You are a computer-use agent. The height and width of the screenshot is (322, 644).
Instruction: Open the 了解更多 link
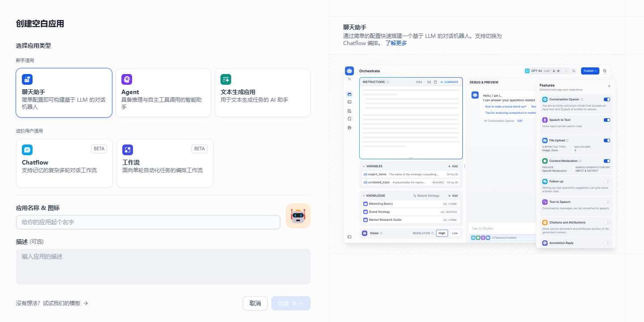click(x=397, y=43)
